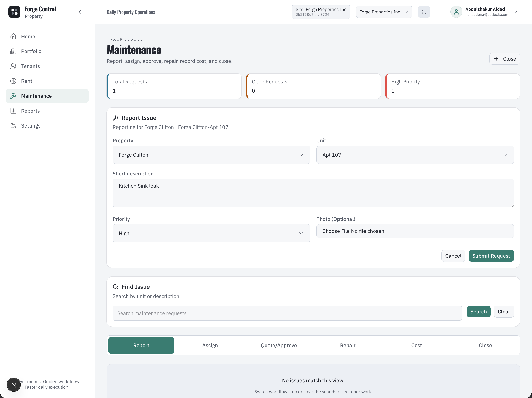This screenshot has height=398, width=532.
Task: Click the Home house icon
Action: pos(13,36)
